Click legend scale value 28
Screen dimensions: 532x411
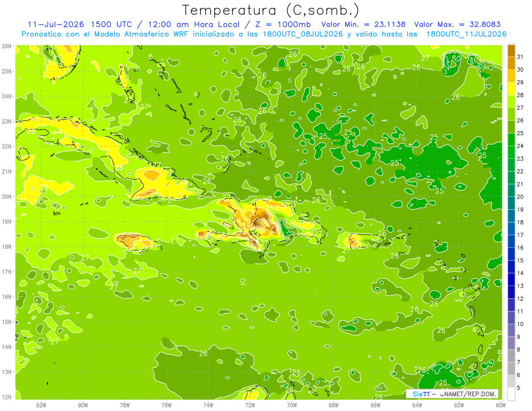click(520, 95)
